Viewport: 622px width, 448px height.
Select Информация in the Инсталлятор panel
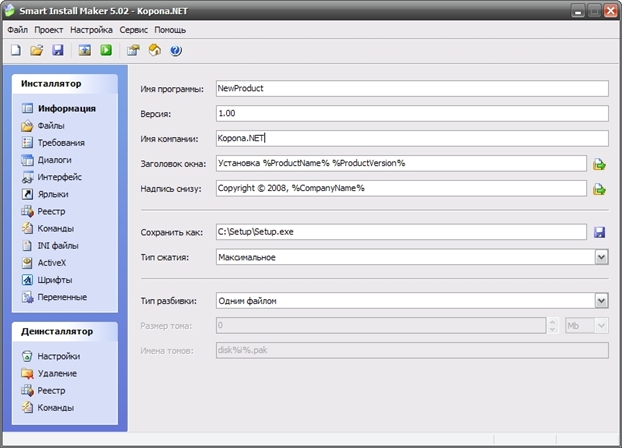(59, 108)
